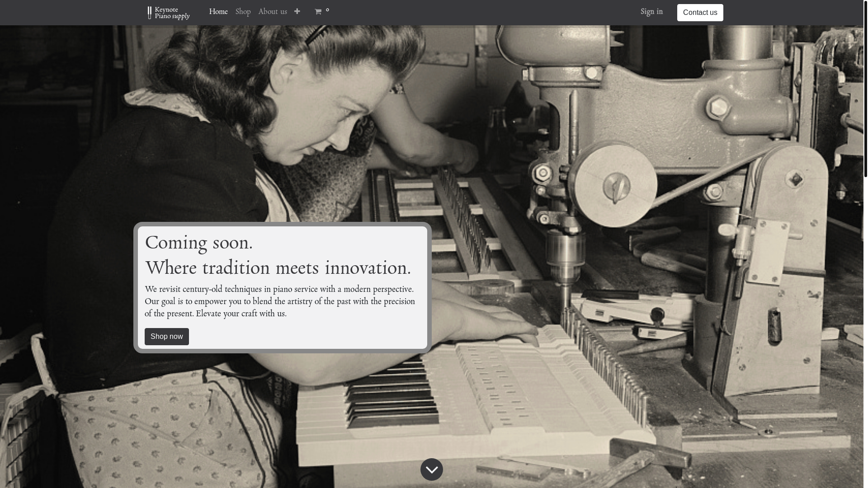Screen dimensions: 868x488
Task: Open the Home menu item
Action: coord(218,12)
